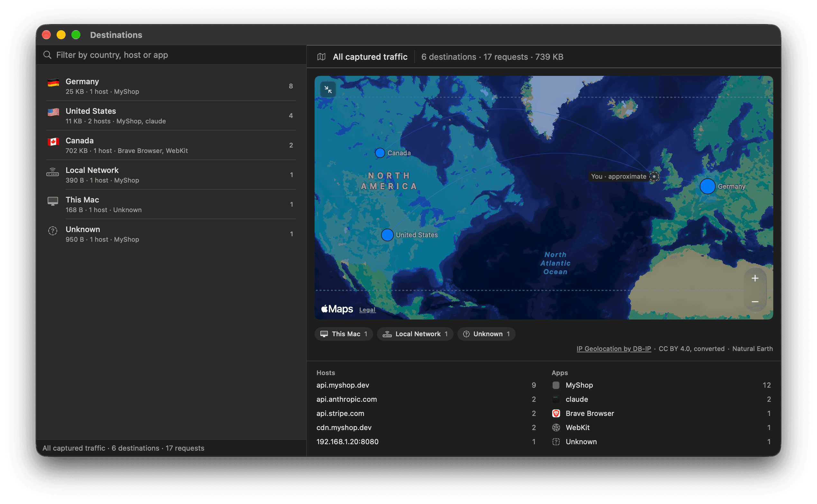
Task: Click the Brave Browser app icon
Action: click(555, 413)
